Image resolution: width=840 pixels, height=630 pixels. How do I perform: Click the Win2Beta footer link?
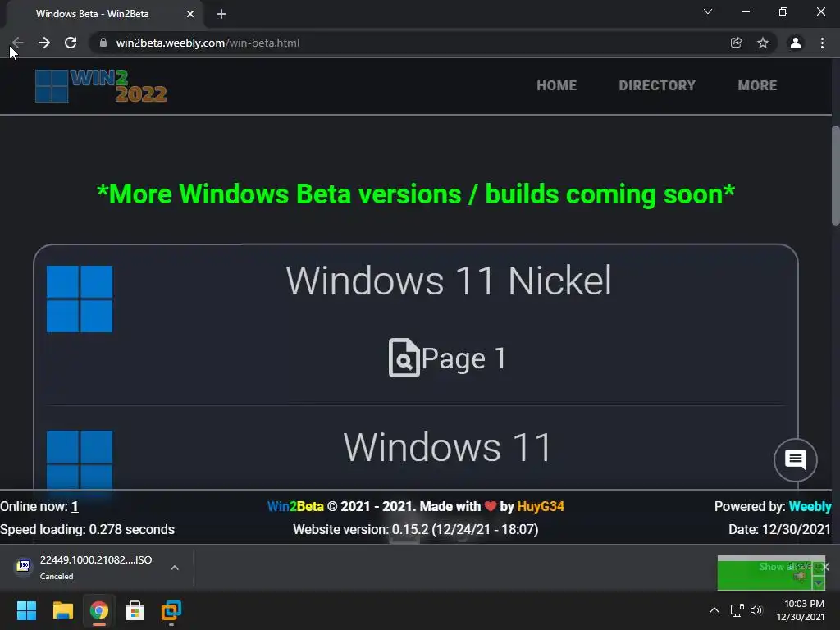[x=295, y=506]
